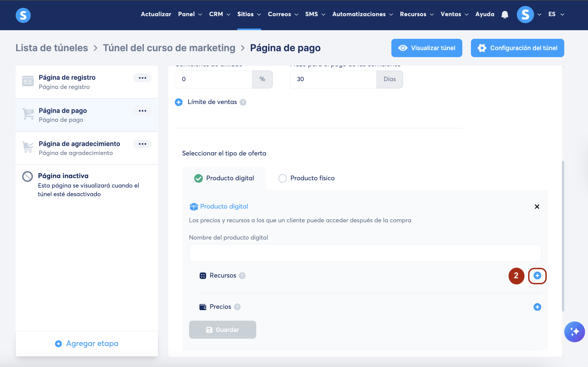The width and height of the screenshot is (588, 367).
Task: Click the Nombre del producto digital field
Action: pos(365,253)
